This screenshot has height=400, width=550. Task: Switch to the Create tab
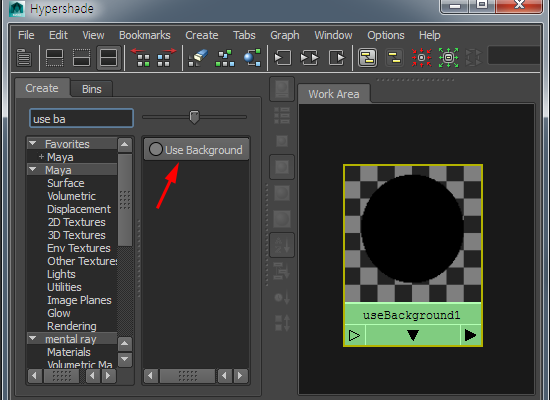pos(42,88)
